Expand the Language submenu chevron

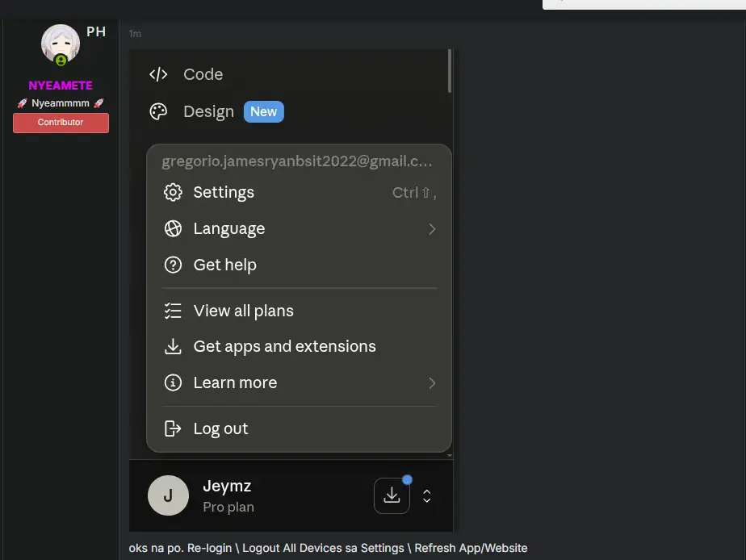coord(431,229)
